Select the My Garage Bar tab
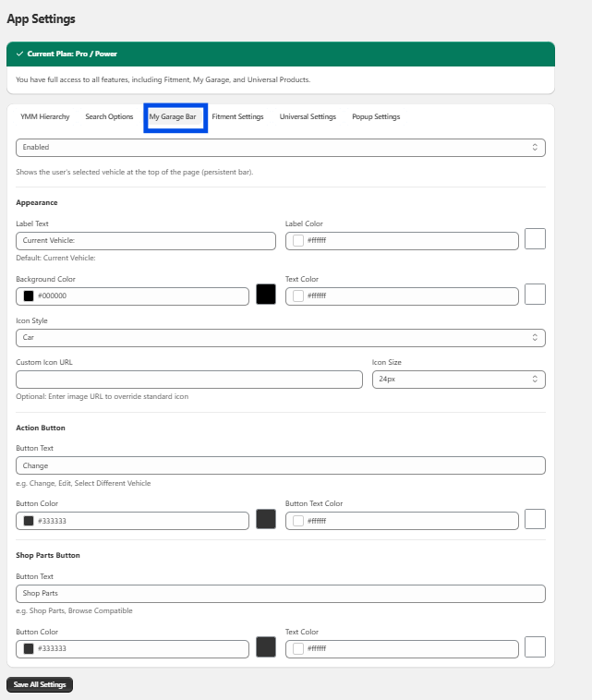Viewport: 592px width, 700px height. pos(173,117)
